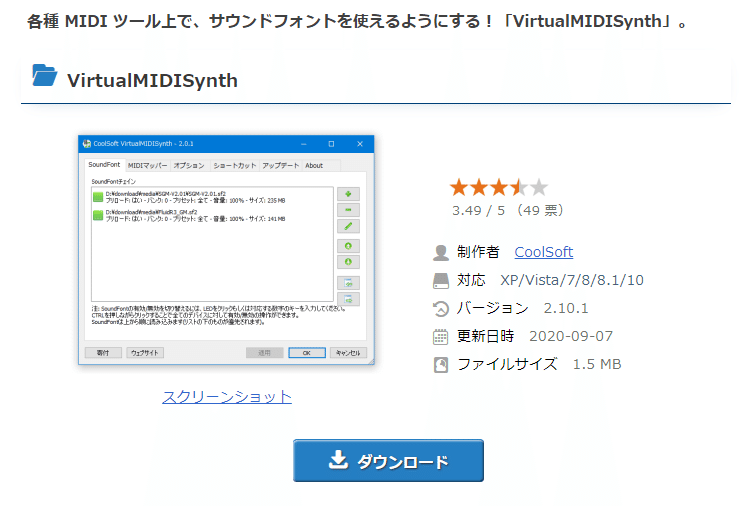The width and height of the screenshot is (753, 506).
Task: Click the file size value "1.5 MB"
Action: (597, 364)
